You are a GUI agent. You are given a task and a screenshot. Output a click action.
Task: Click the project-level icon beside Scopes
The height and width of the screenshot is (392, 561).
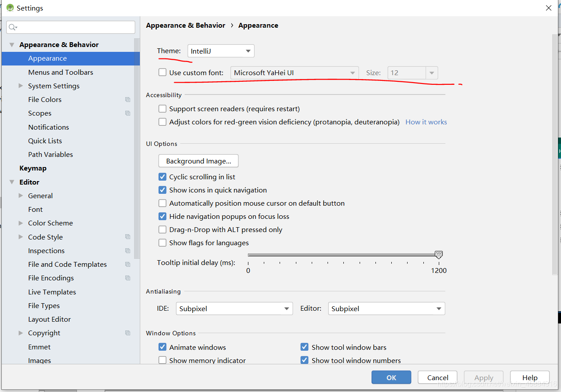(127, 113)
